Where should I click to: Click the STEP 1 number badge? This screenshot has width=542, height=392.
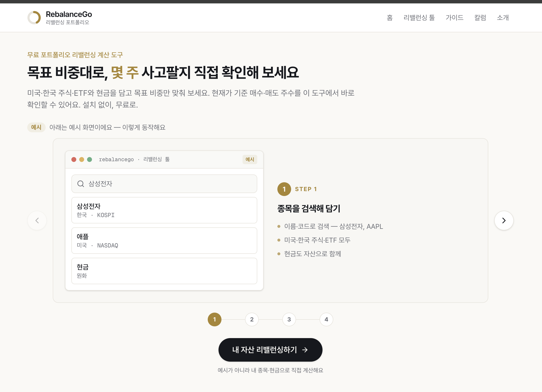click(x=284, y=189)
